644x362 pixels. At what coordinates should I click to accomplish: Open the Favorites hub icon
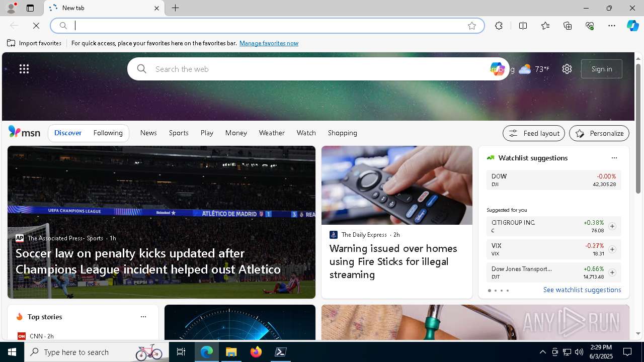pos(545,26)
